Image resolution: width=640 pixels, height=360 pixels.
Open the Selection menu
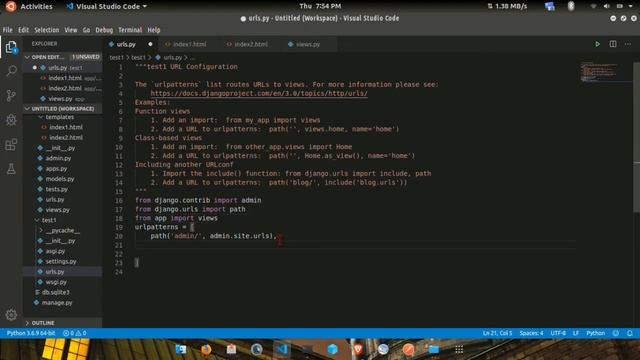47,30
